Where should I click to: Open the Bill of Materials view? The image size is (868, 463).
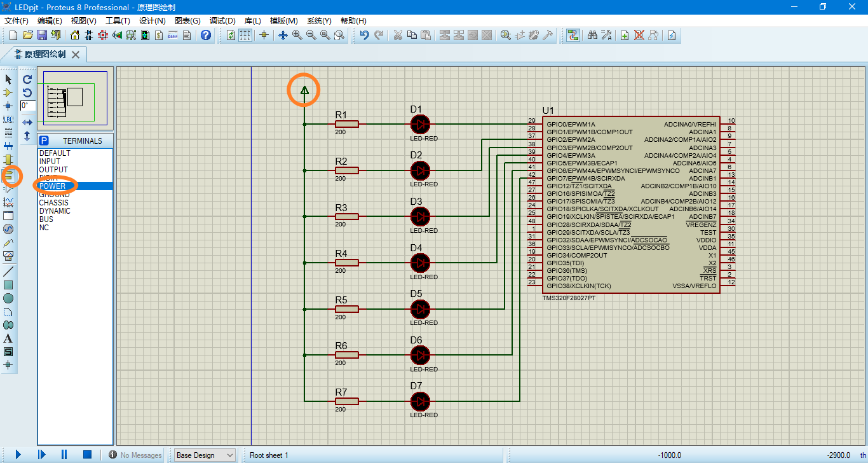pos(159,35)
